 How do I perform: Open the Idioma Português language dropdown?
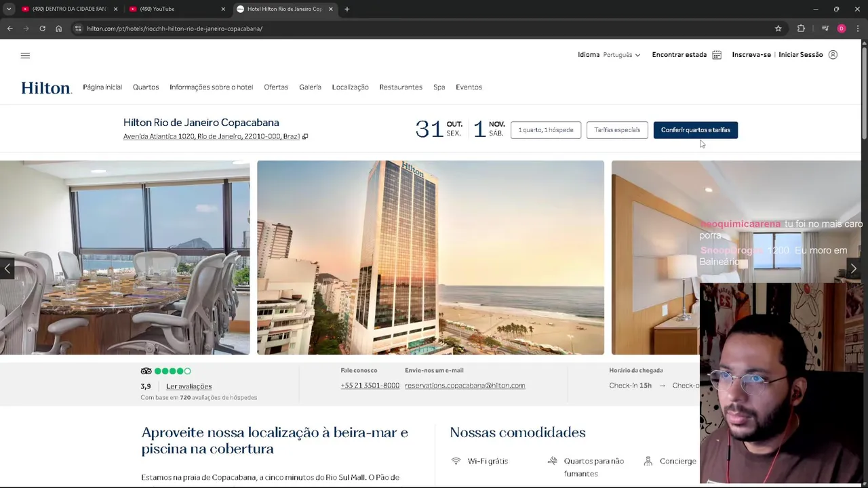609,55
